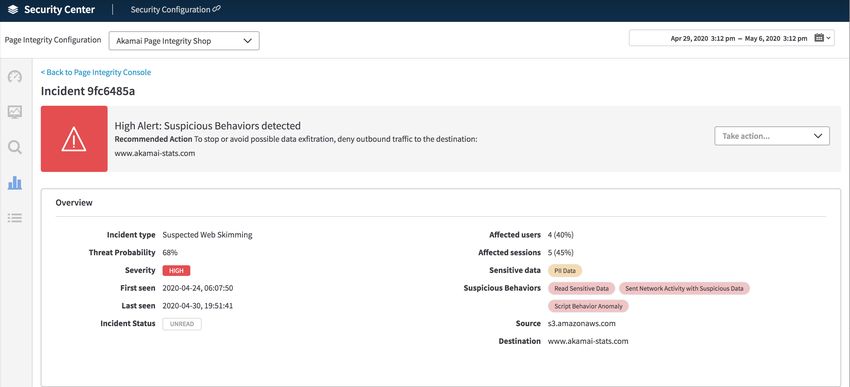Click the Security Center title
This screenshot has height=387, width=850.
click(x=59, y=10)
